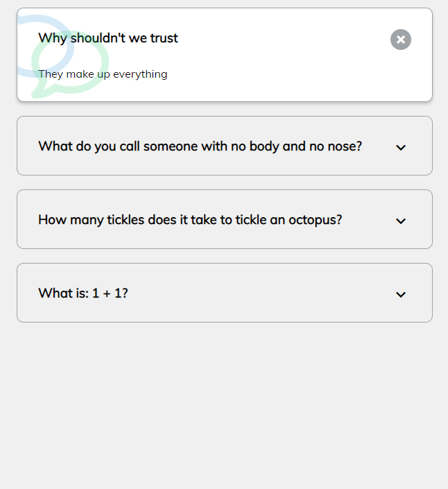Click inside the 1 + 1 card's blank middle
The height and width of the screenshot is (489, 448).
click(x=264, y=293)
